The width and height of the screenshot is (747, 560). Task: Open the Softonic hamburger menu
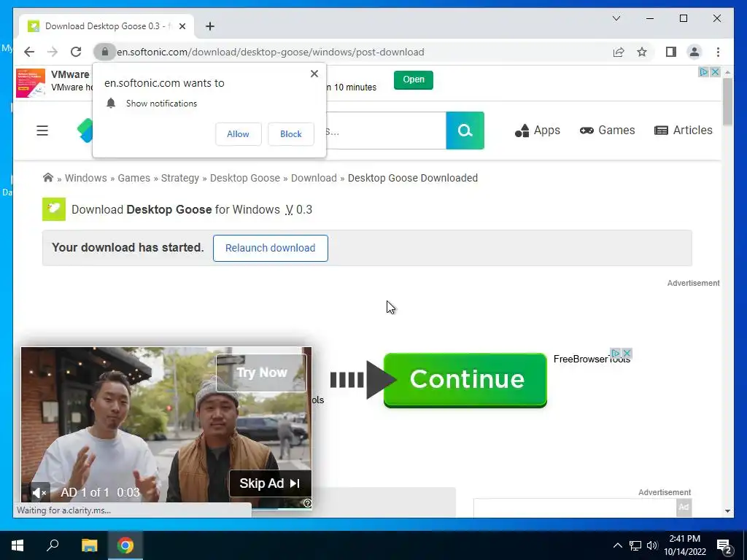coord(42,131)
